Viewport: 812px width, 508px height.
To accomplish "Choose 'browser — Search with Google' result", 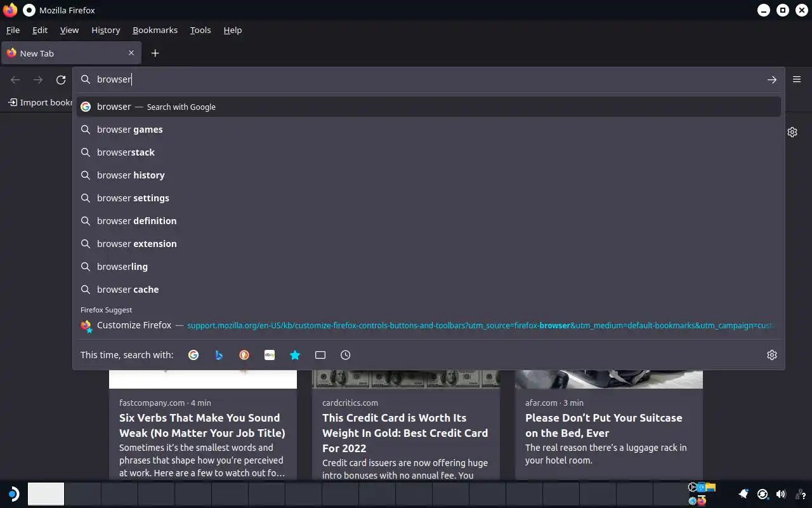I will click(429, 107).
